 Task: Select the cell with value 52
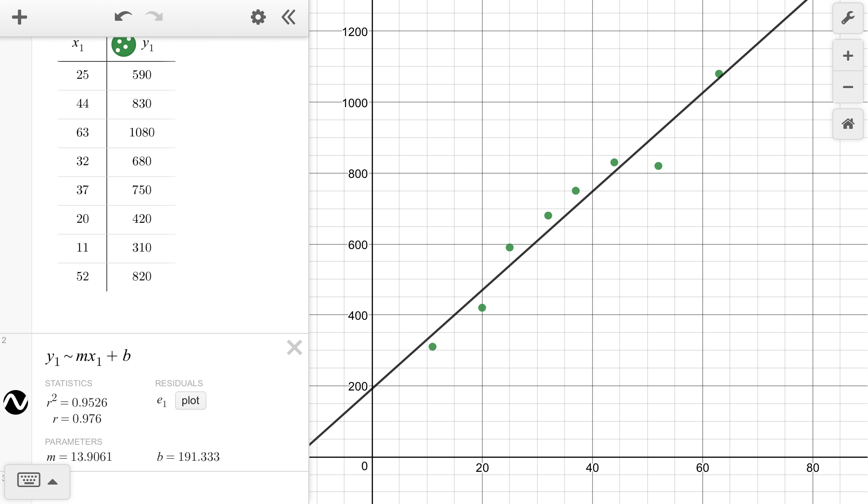83,277
